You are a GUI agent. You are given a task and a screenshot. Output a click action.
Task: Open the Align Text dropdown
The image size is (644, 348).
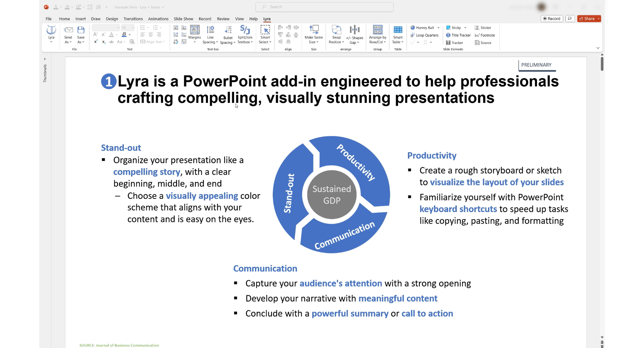point(153,42)
